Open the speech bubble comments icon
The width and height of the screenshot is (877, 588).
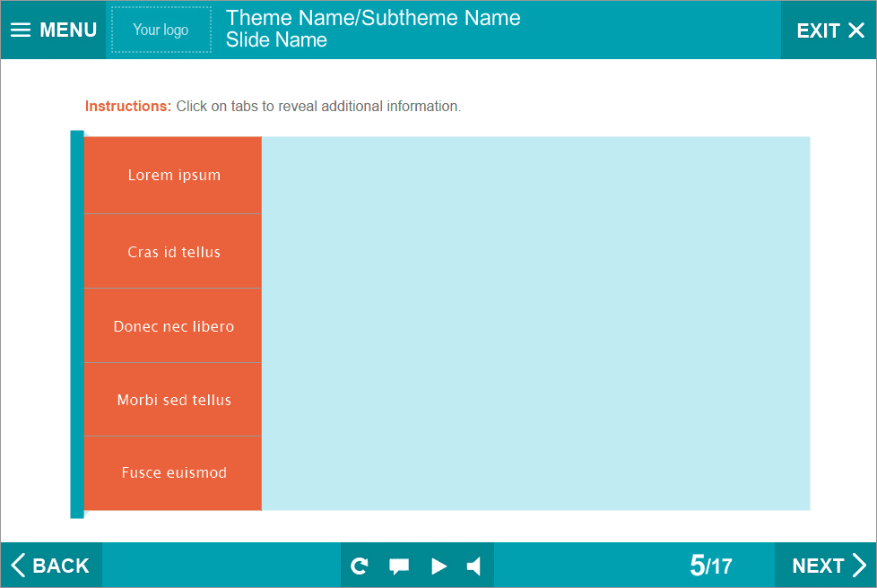[x=399, y=566]
